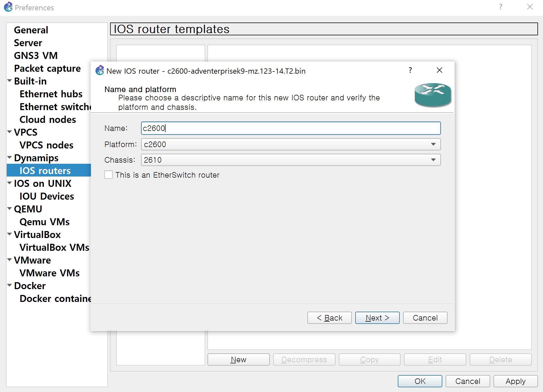Viewport: 543px width, 392px height.
Task: Click the Next button
Action: pyautogui.click(x=377, y=318)
